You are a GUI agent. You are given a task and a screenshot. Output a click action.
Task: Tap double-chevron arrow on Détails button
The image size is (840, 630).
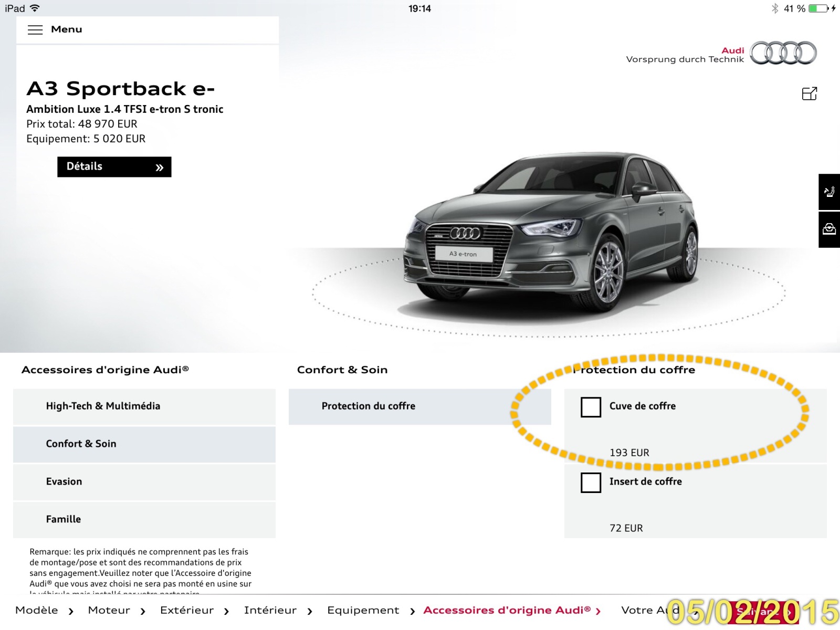[160, 167]
